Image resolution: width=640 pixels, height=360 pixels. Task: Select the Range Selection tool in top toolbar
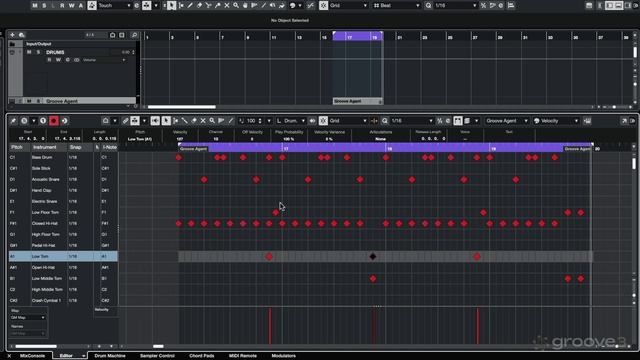(x=181, y=5)
